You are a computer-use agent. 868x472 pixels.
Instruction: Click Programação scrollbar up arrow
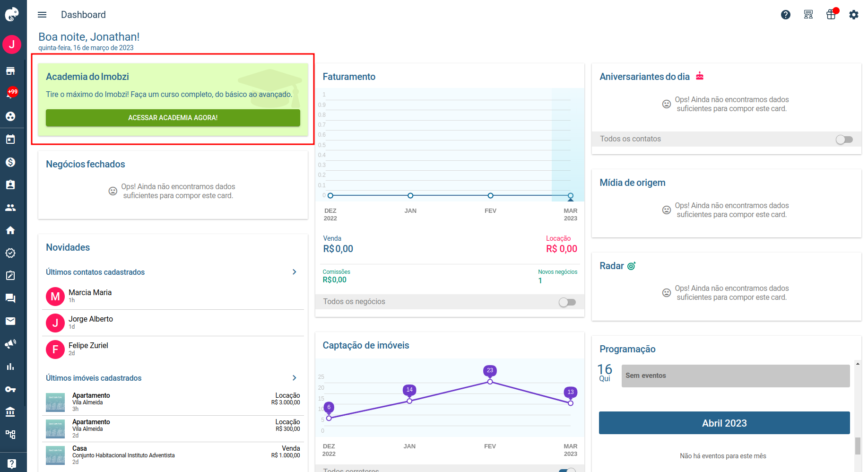pos(858,364)
